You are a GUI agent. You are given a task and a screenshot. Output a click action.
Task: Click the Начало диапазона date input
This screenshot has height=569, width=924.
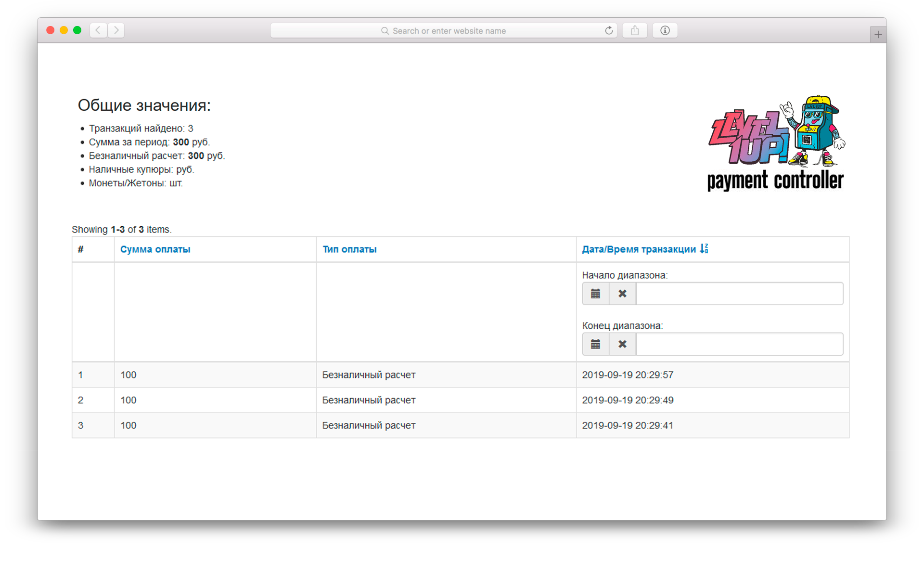[739, 294]
